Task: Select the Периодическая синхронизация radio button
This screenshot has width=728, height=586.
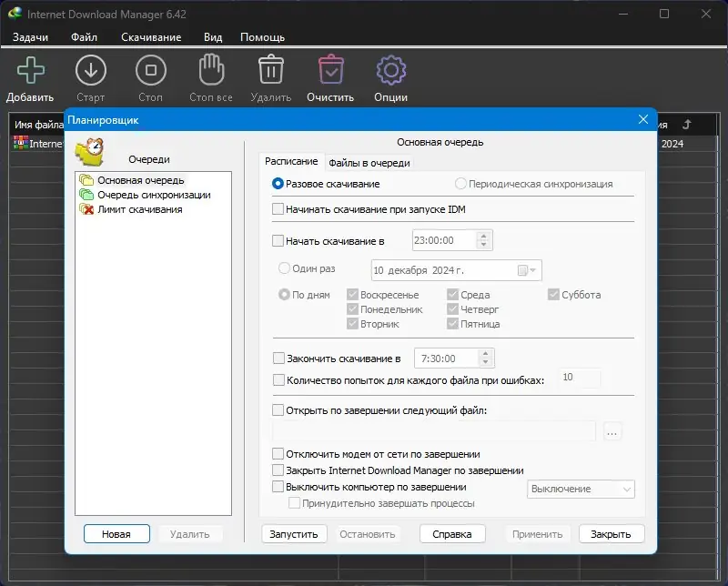Action: pyautogui.click(x=460, y=182)
